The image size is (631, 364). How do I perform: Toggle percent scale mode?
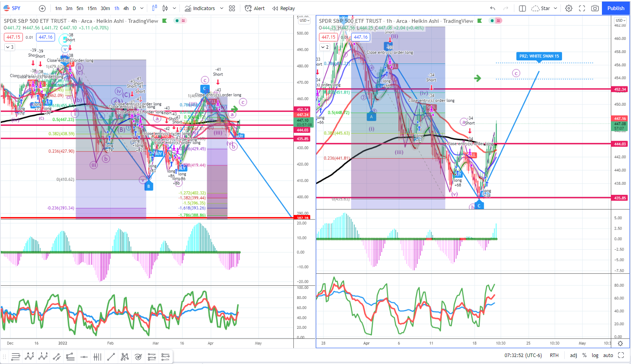click(584, 355)
